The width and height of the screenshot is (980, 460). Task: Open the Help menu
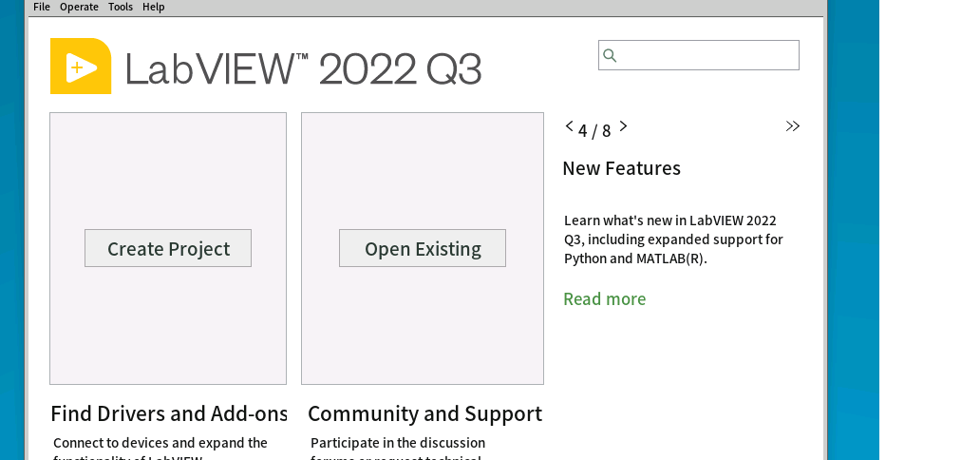pos(153,7)
